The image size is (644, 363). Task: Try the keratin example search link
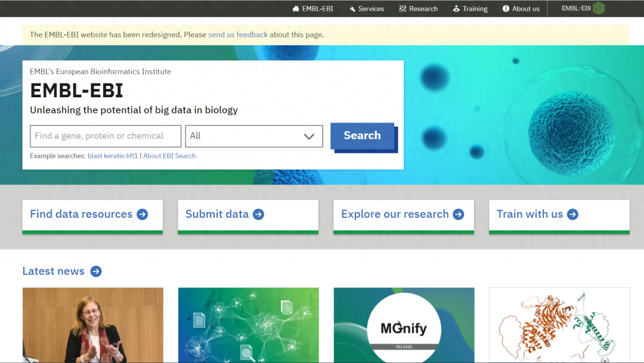pos(115,156)
